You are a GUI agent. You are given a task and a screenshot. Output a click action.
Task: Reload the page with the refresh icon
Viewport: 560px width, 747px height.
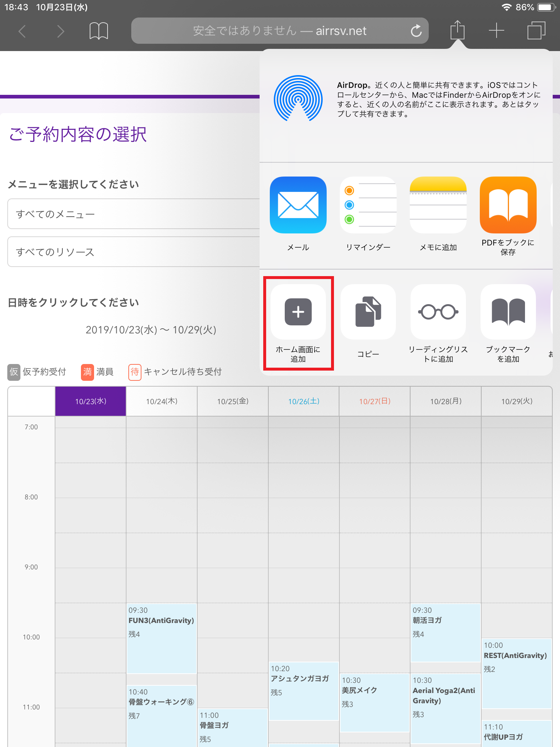point(416,31)
